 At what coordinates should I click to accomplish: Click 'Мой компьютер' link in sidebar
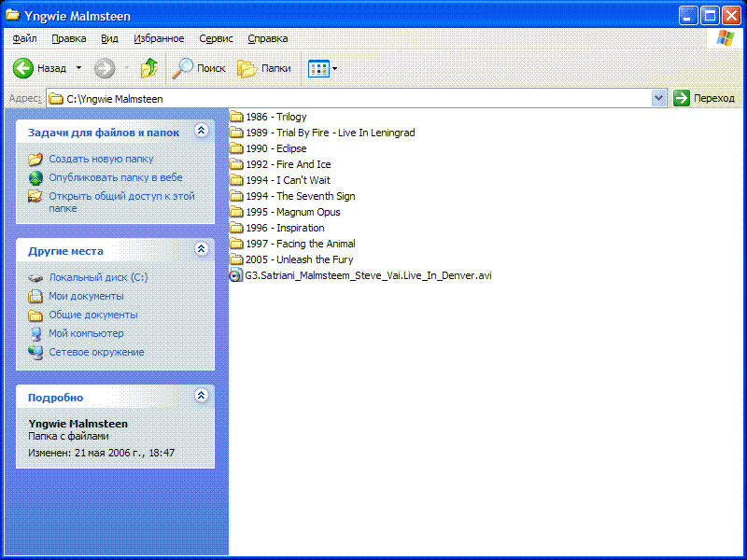coord(86,333)
